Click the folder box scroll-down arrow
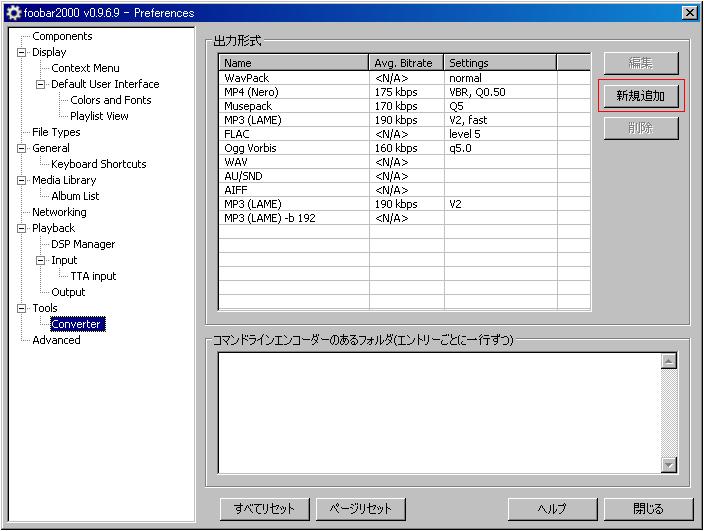Viewport: 704px width, 531px height. pos(669,465)
